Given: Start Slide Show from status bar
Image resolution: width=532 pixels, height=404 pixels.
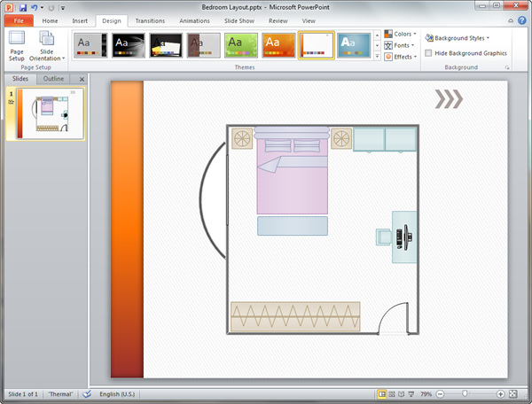Looking at the screenshot, I should click(411, 393).
